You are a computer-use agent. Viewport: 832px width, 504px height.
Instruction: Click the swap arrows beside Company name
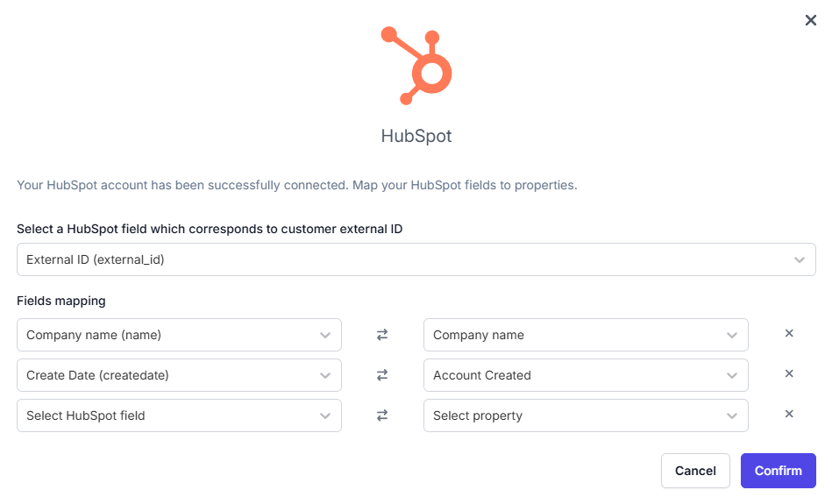click(382, 335)
